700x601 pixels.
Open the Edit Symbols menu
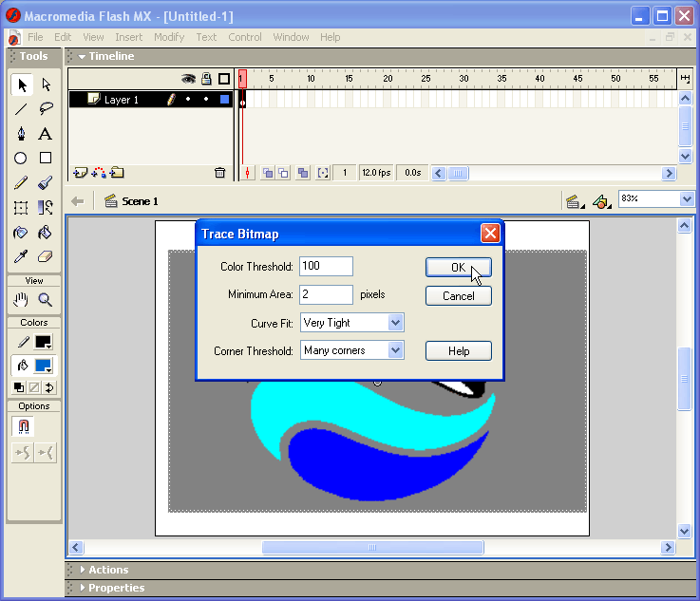point(602,201)
